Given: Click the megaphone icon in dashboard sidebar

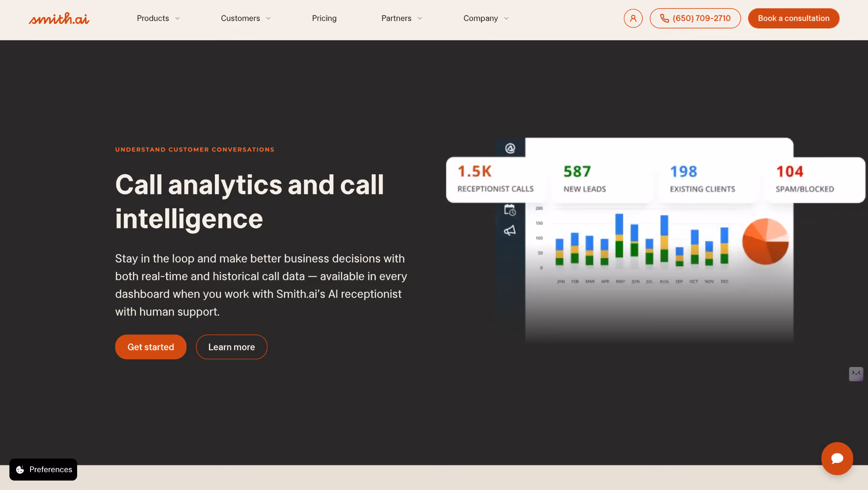Looking at the screenshot, I should [x=510, y=230].
